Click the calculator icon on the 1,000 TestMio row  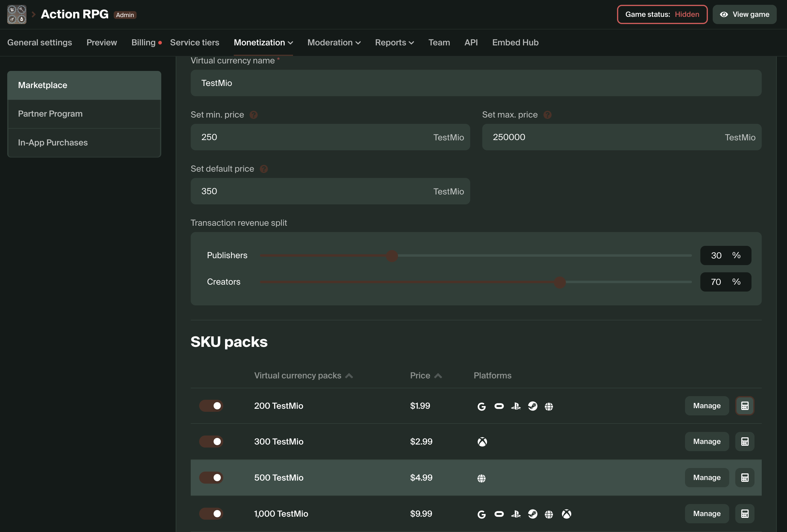pos(744,513)
